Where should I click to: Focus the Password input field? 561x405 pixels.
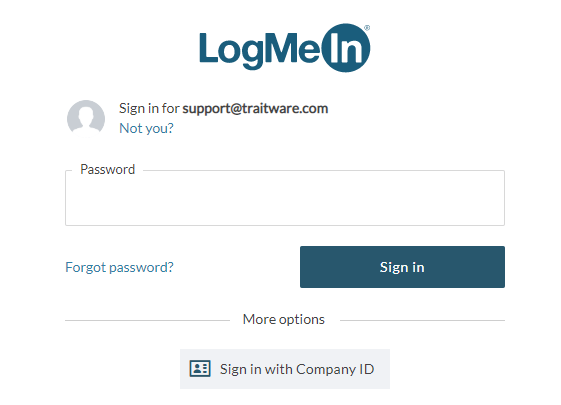pyautogui.click(x=285, y=198)
